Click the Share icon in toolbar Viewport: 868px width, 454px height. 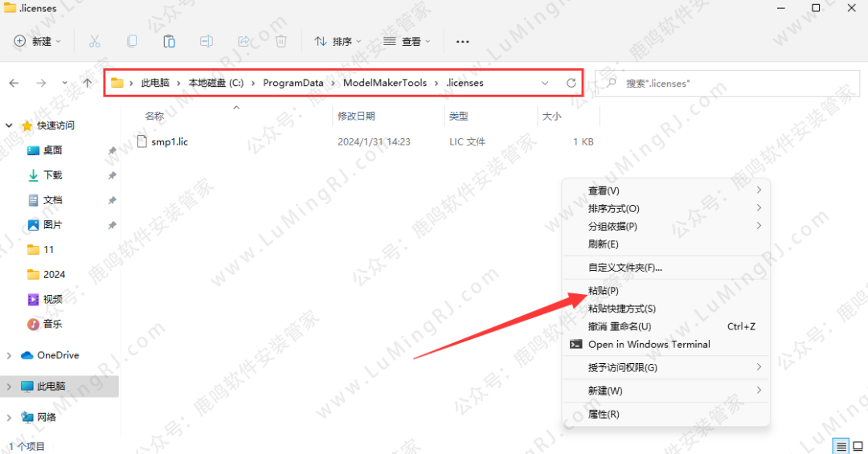point(244,41)
